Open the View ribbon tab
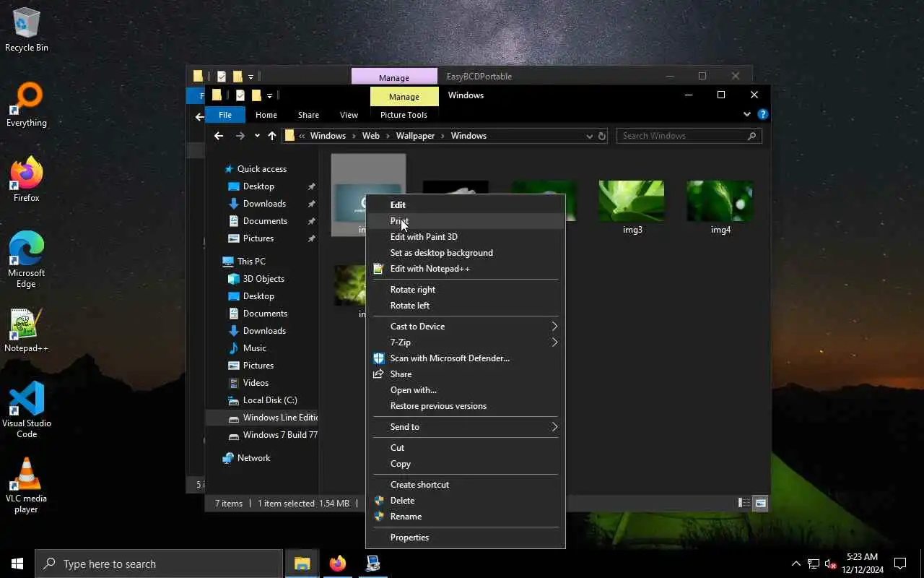 pyautogui.click(x=349, y=115)
